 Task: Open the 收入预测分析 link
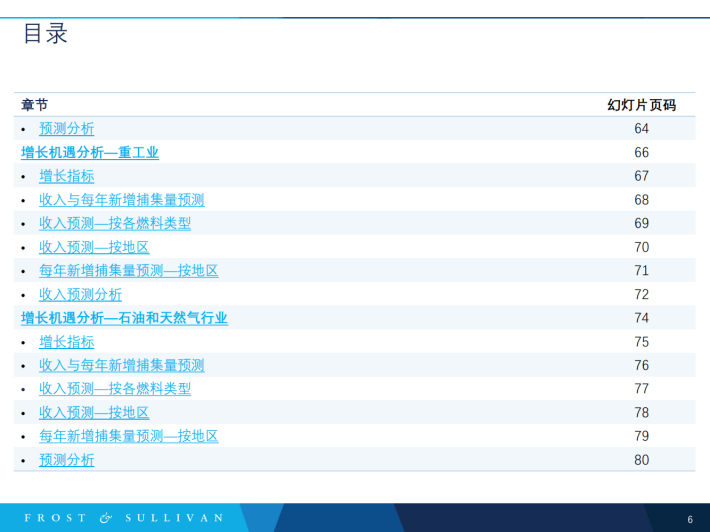(81, 295)
